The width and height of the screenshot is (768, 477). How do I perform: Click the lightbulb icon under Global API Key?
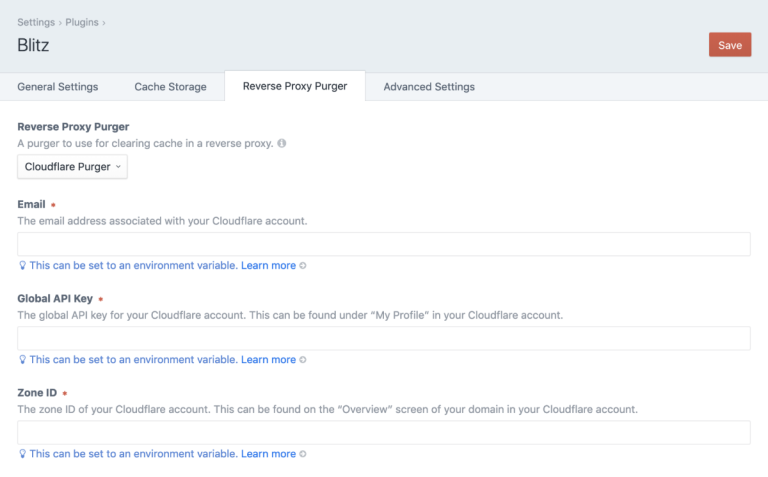coord(22,360)
